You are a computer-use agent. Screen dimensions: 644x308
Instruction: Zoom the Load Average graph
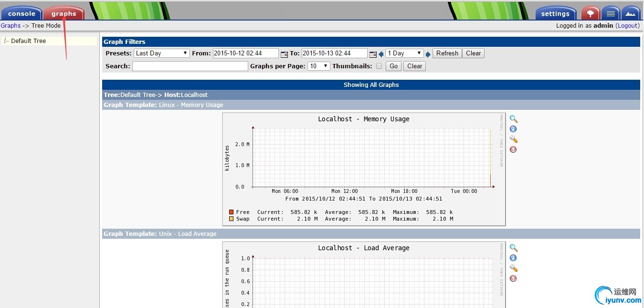(x=513, y=248)
